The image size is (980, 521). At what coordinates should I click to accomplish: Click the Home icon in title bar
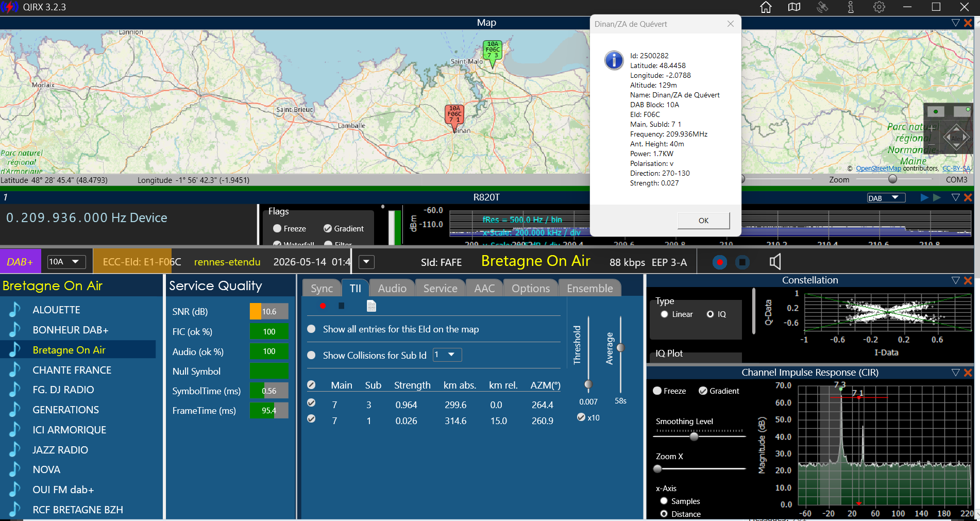tap(766, 7)
